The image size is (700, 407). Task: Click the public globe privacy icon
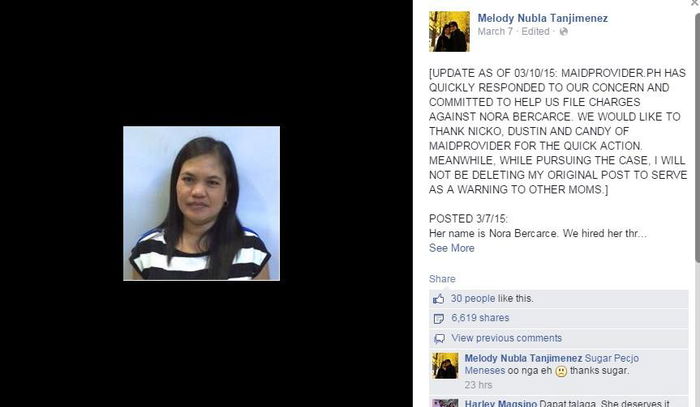pyautogui.click(x=564, y=31)
